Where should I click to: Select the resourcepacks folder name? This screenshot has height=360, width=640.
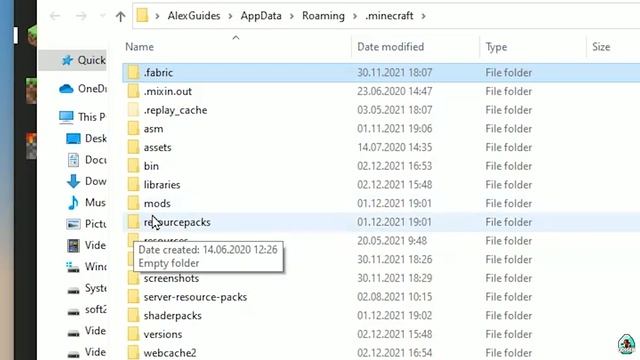(177, 222)
